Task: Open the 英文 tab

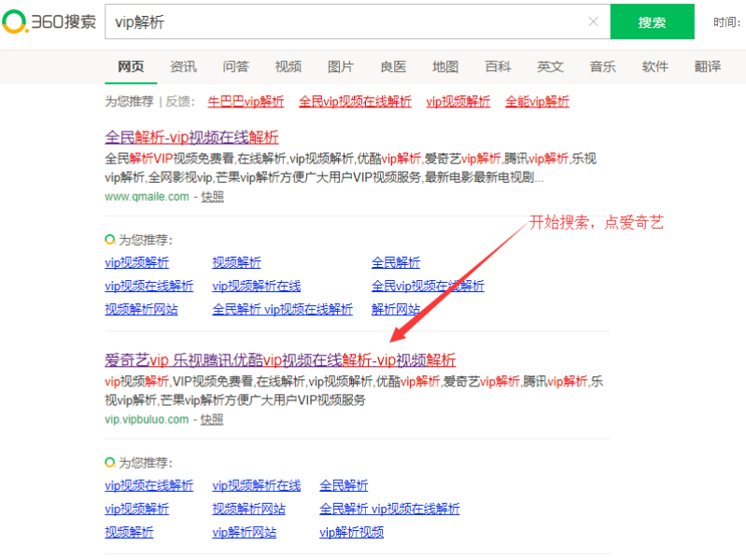Action: [x=551, y=66]
